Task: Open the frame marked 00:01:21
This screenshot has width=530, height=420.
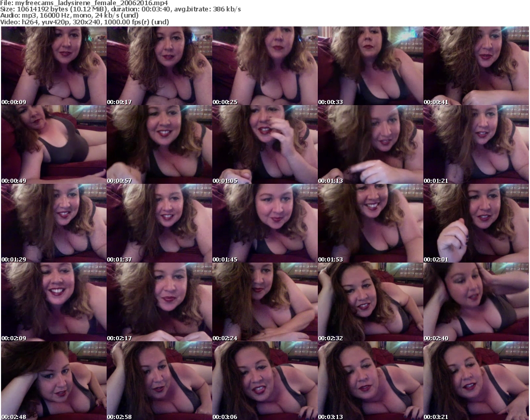Action: (x=476, y=144)
